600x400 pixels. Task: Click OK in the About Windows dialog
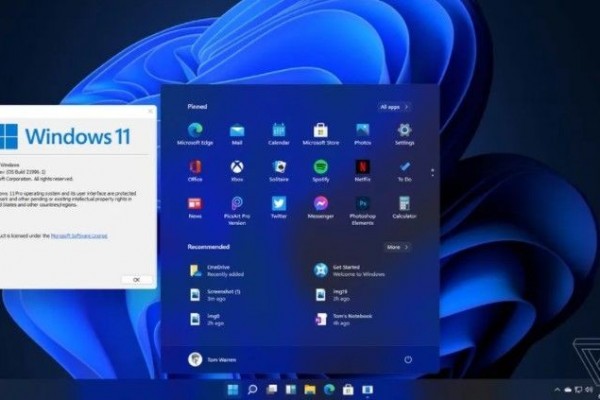[x=137, y=280]
